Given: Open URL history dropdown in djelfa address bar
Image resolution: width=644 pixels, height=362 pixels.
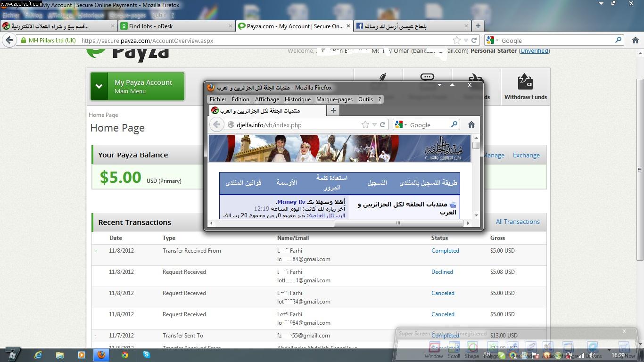Looking at the screenshot, I should (x=374, y=125).
